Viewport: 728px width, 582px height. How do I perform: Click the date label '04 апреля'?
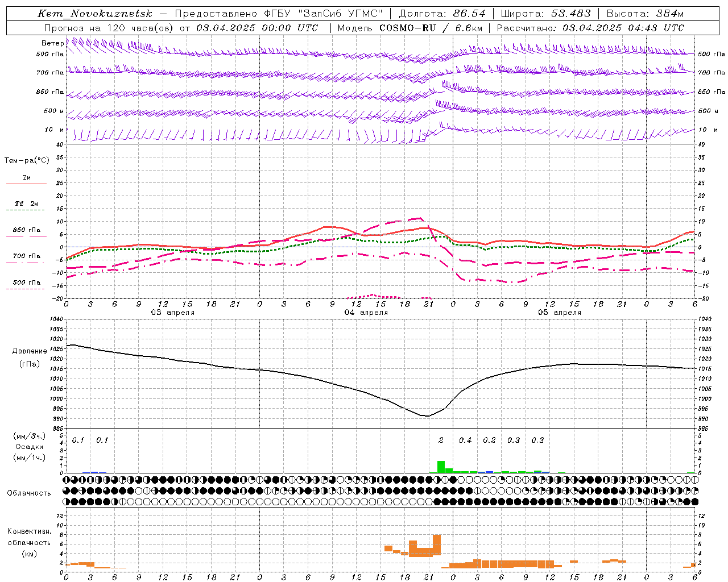[x=366, y=313]
